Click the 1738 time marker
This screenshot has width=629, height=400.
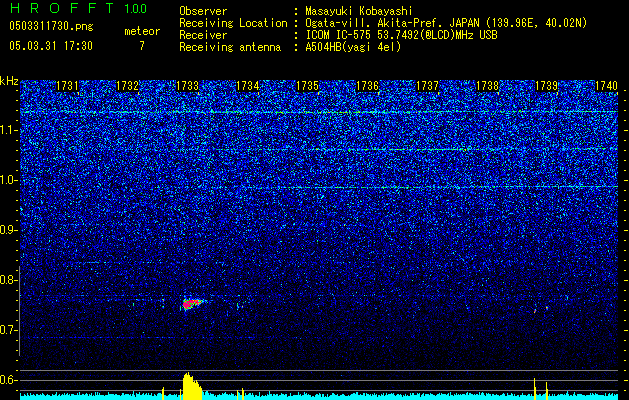pyautogui.click(x=487, y=86)
